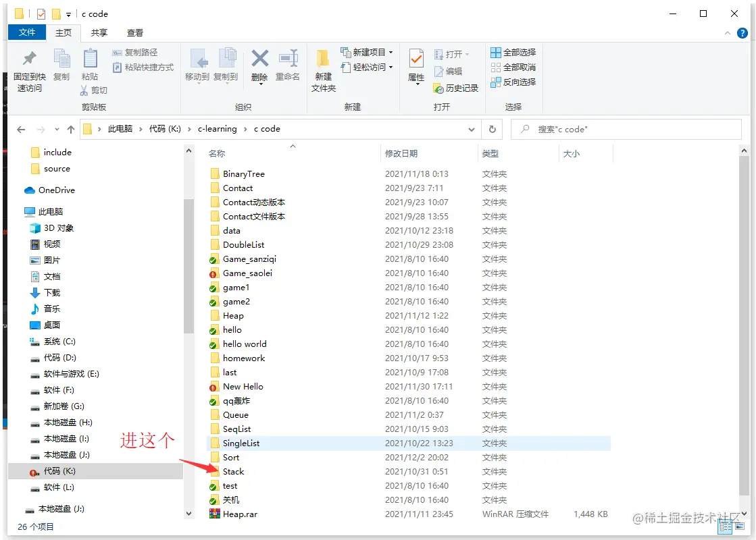Click Select none (全部取消)
This screenshot has width=756, height=540.
(513, 67)
